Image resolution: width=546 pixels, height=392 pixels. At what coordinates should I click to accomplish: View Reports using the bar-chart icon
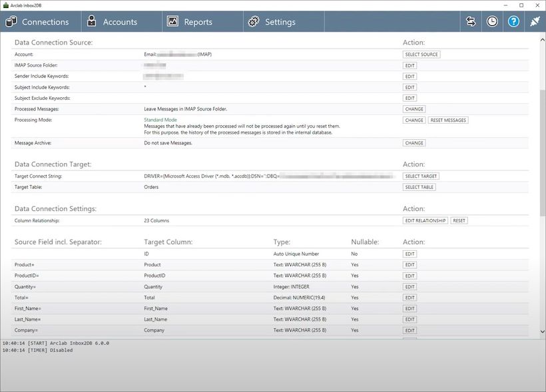point(172,21)
